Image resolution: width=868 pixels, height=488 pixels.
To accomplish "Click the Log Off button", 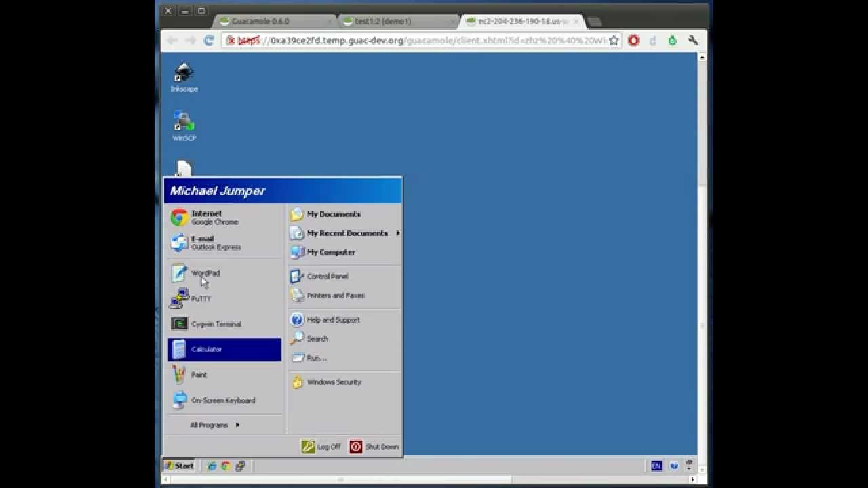I will 321,447.
